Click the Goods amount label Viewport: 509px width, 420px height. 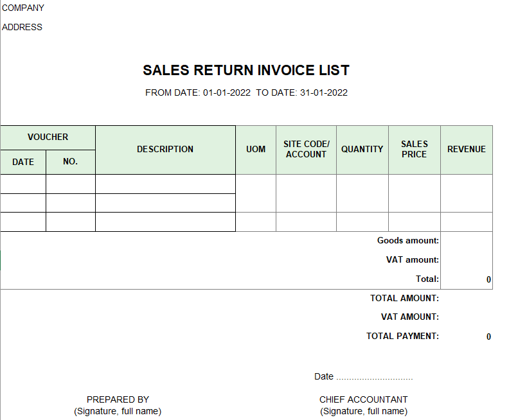point(407,241)
